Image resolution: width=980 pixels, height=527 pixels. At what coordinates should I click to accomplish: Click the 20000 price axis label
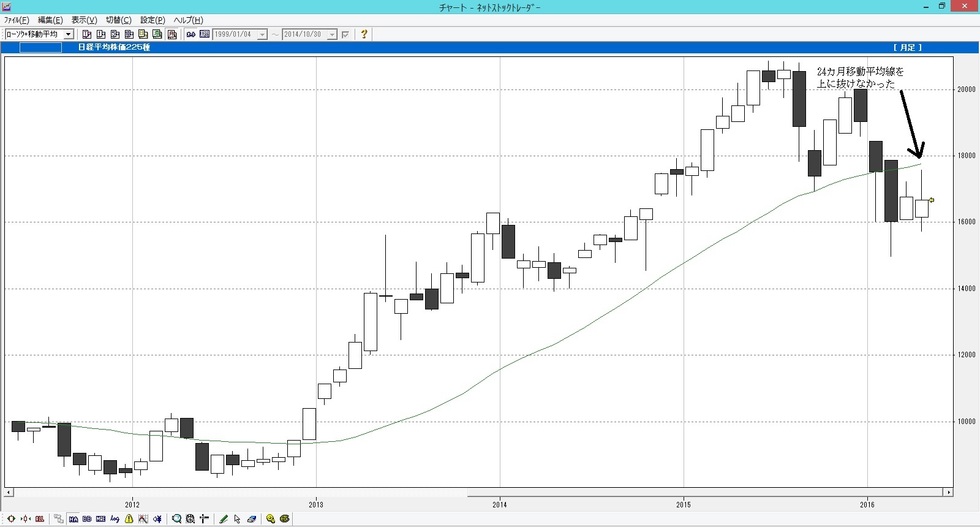pyautogui.click(x=966, y=89)
